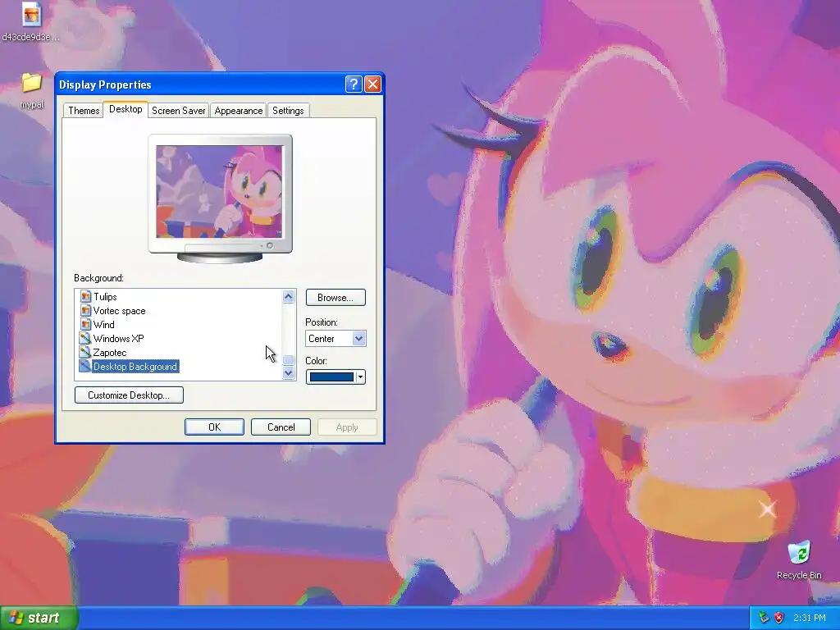Image resolution: width=840 pixels, height=630 pixels.
Task: Click the network tray icon in taskbar
Action: click(764, 618)
